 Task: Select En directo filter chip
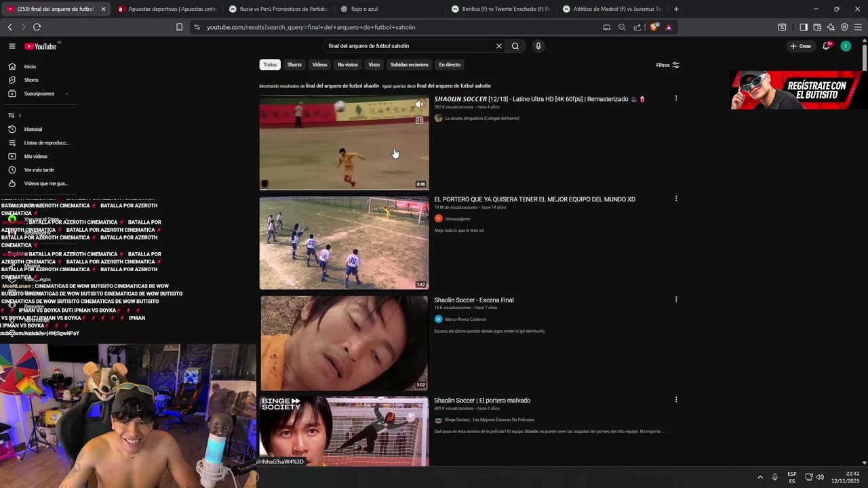[450, 64]
